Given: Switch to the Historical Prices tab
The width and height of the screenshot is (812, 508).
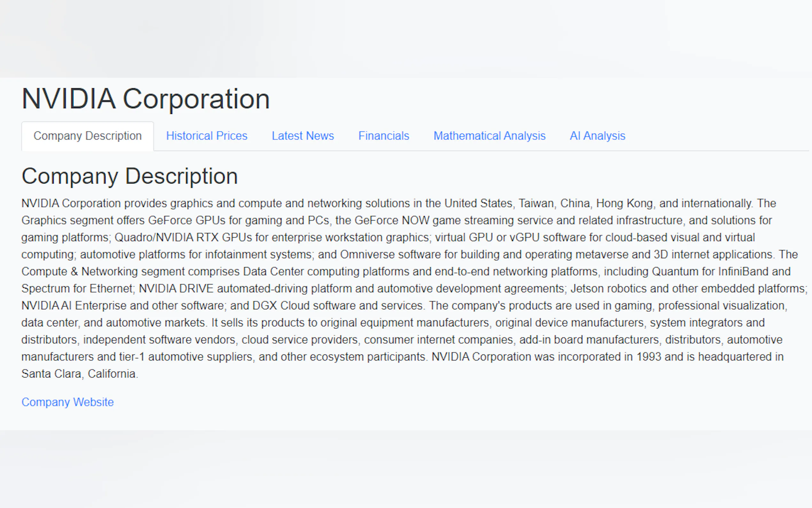Looking at the screenshot, I should pos(207,136).
